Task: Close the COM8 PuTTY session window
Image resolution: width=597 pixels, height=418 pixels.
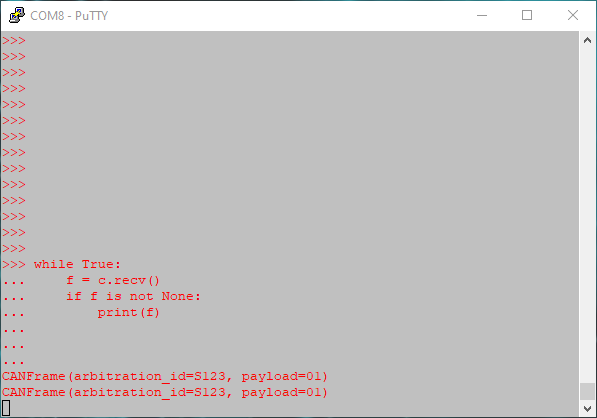Action: tap(573, 15)
